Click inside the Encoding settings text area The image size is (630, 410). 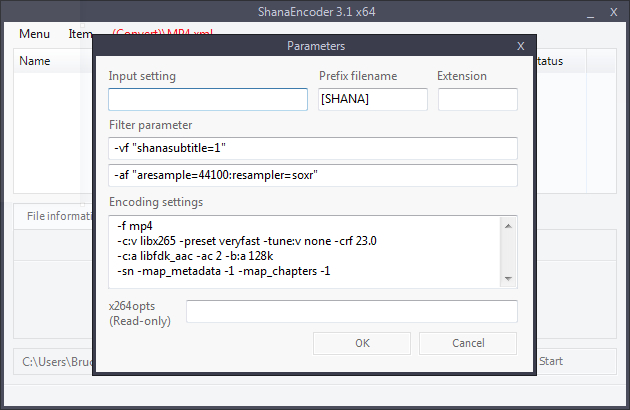[x=305, y=250]
